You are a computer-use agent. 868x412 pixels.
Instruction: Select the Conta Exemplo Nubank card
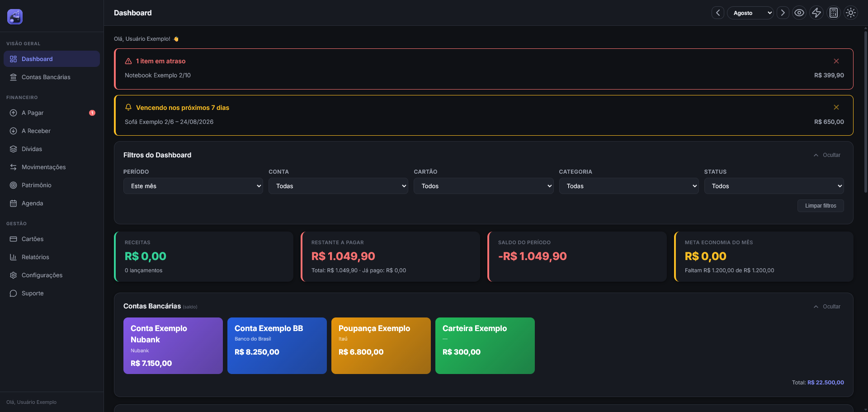tap(173, 346)
